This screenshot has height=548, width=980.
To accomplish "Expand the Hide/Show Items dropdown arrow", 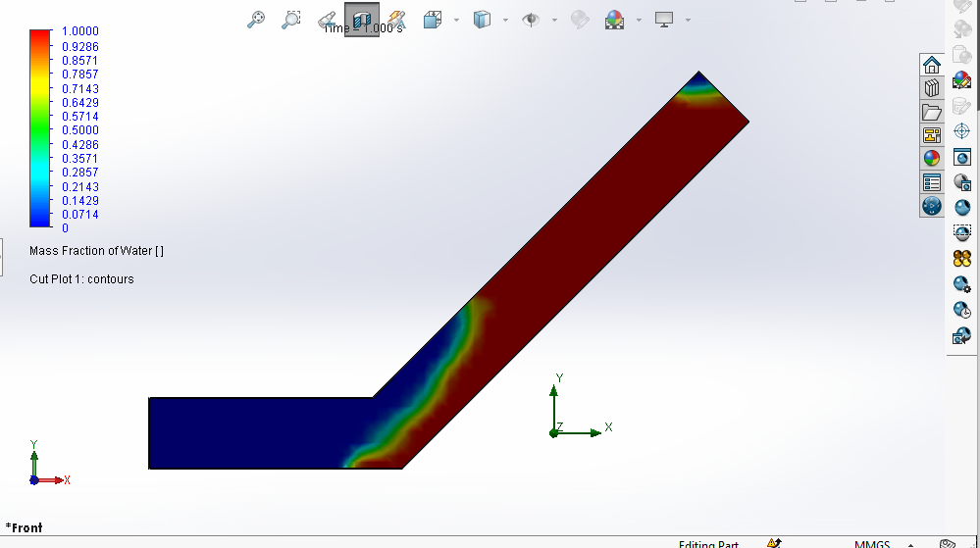I will (x=554, y=20).
